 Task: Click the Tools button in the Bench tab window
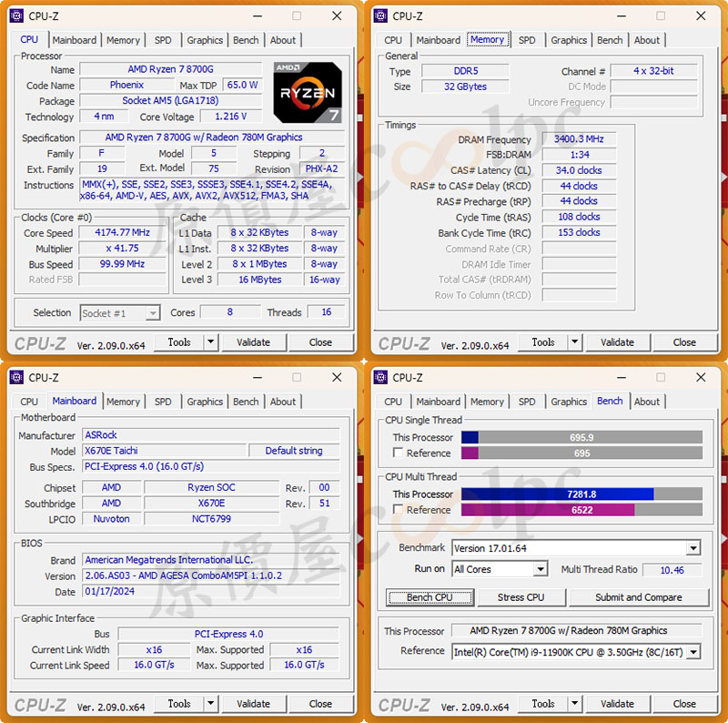tap(543, 704)
